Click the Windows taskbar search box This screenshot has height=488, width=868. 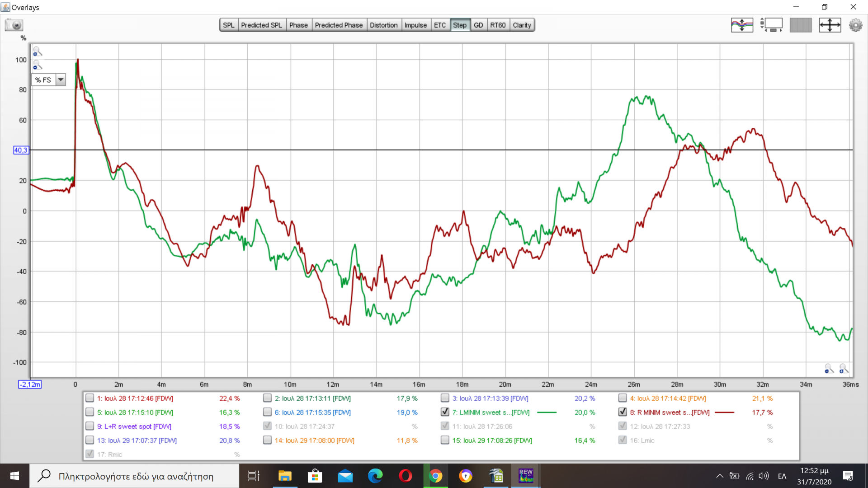(x=136, y=476)
